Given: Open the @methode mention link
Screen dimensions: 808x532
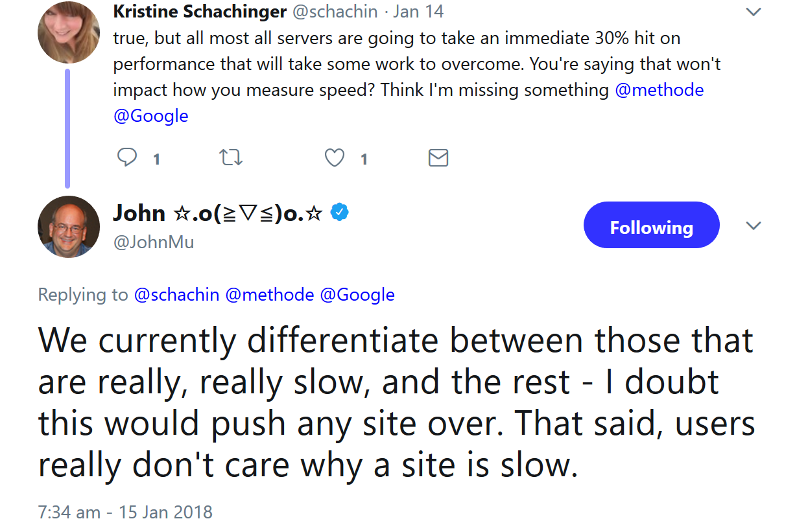Looking at the screenshot, I should click(x=659, y=89).
